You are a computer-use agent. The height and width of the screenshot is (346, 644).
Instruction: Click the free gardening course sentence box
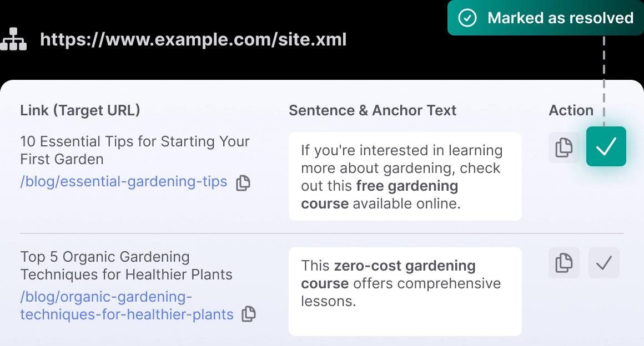(x=405, y=176)
